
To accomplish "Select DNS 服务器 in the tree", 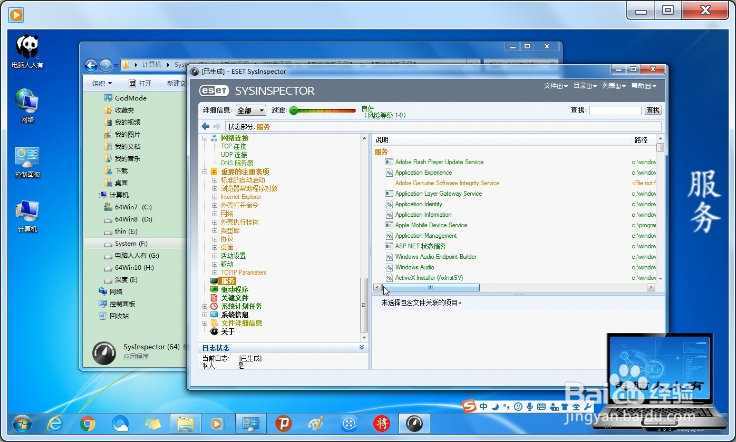I will [x=237, y=163].
